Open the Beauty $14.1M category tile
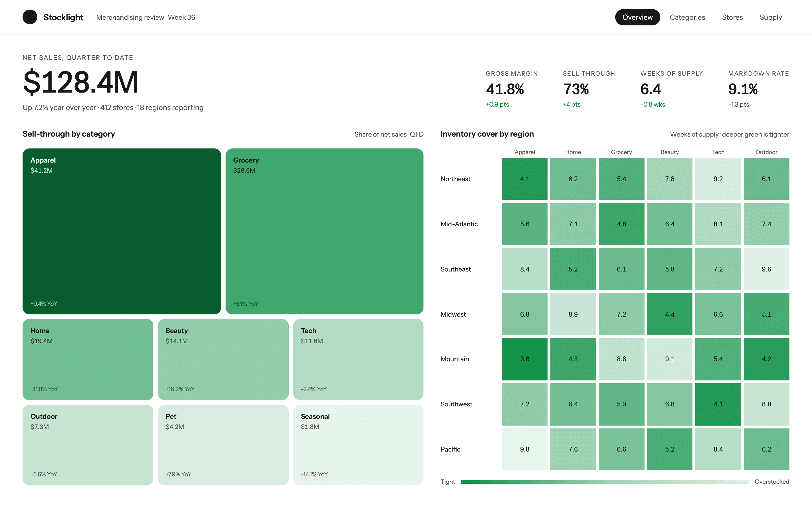 223,359
